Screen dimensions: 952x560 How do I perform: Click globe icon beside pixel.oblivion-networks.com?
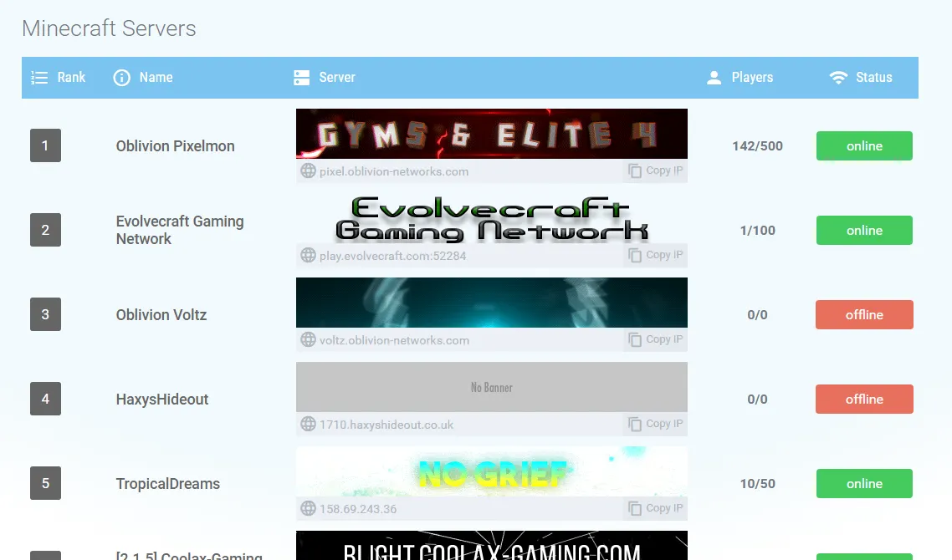(x=309, y=171)
